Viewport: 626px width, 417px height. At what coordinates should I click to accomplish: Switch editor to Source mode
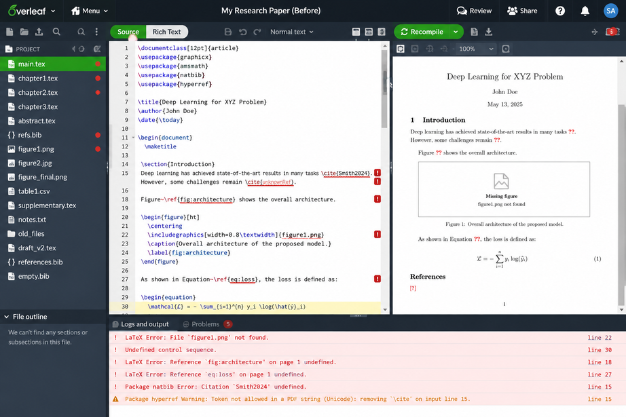point(128,32)
